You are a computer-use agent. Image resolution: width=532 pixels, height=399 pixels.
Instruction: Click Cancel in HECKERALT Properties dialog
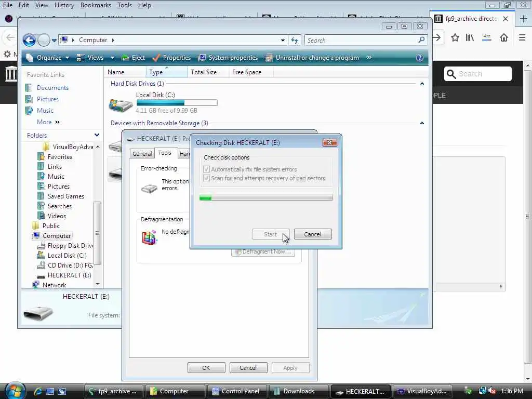tap(248, 368)
